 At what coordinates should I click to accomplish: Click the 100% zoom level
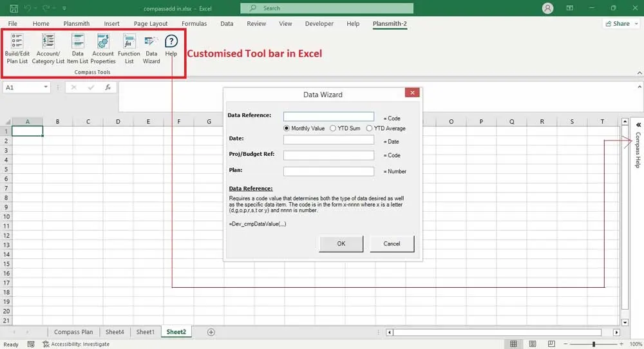click(636, 344)
